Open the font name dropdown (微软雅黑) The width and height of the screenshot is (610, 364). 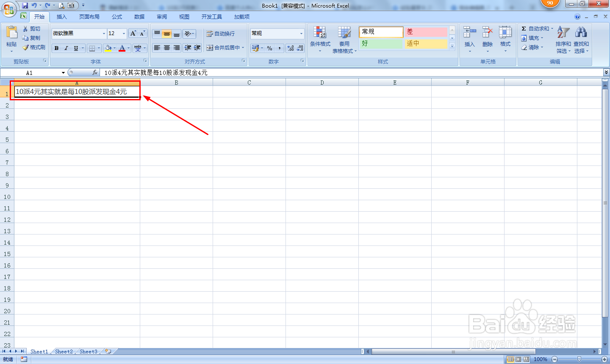[104, 33]
